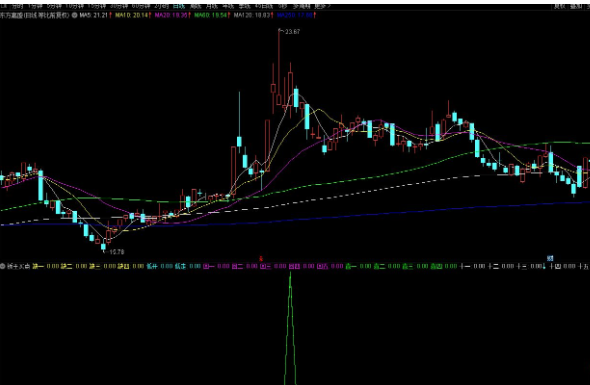
Task: Switch to the 60分钟 period tab
Action: pyautogui.click(x=141, y=6)
